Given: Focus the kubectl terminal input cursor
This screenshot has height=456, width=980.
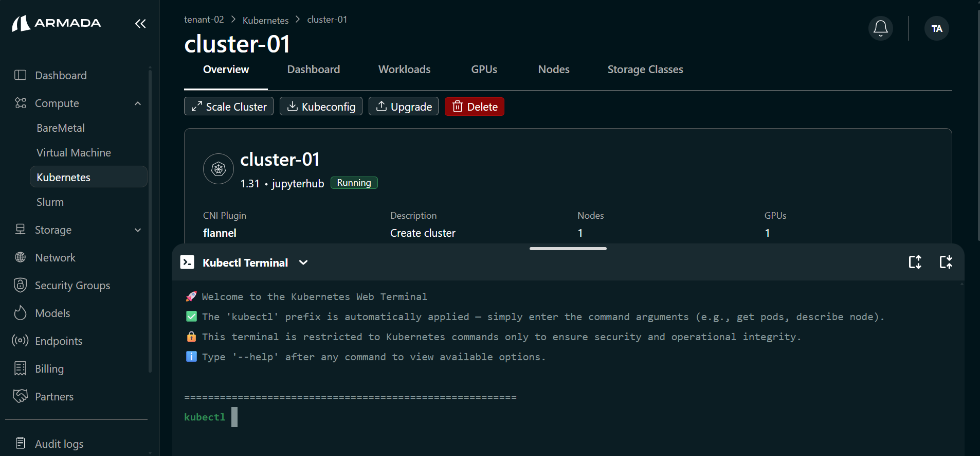Looking at the screenshot, I should coord(234,417).
